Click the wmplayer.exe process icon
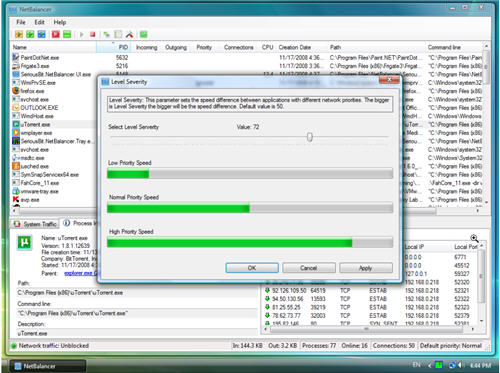Screen dimensions: 500x373 16,132
